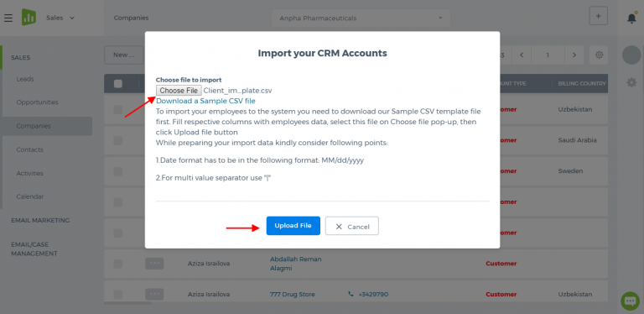Open the Anpha Pharmaceuticals company dropdown
Viewport: 644px width, 314px height.
click(x=361, y=18)
